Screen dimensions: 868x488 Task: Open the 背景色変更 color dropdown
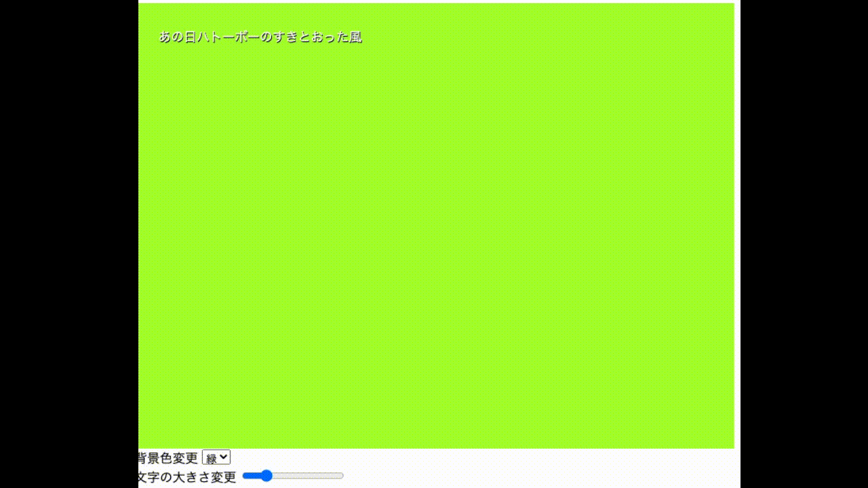(216, 458)
